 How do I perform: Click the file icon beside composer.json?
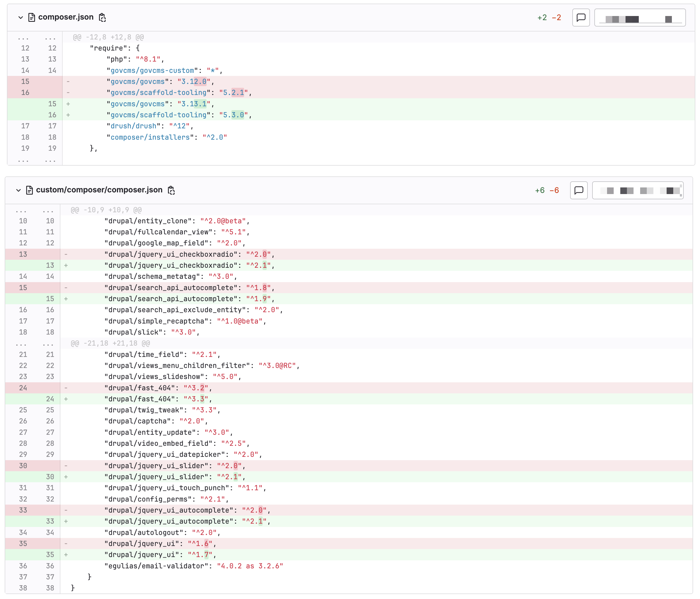pos(32,17)
